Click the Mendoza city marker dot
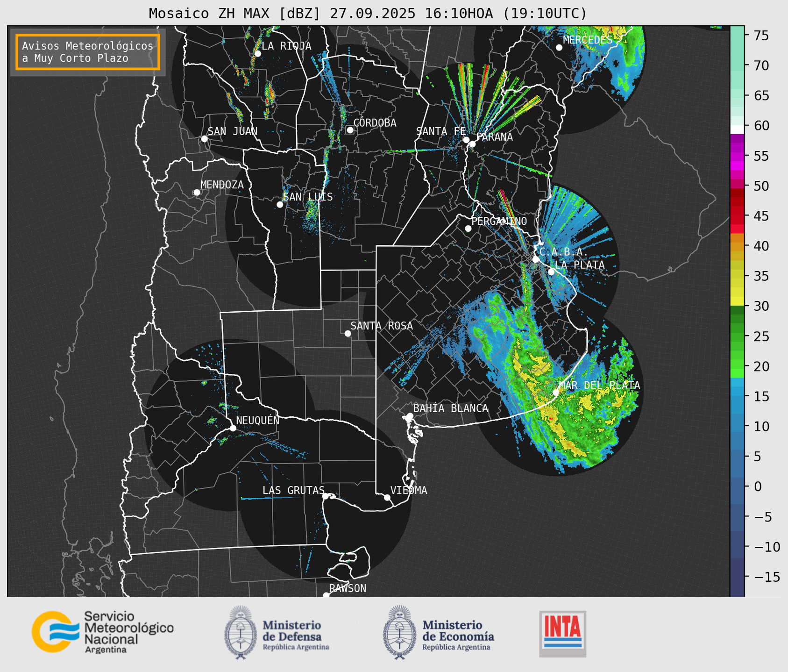The image size is (788, 672). point(197,193)
